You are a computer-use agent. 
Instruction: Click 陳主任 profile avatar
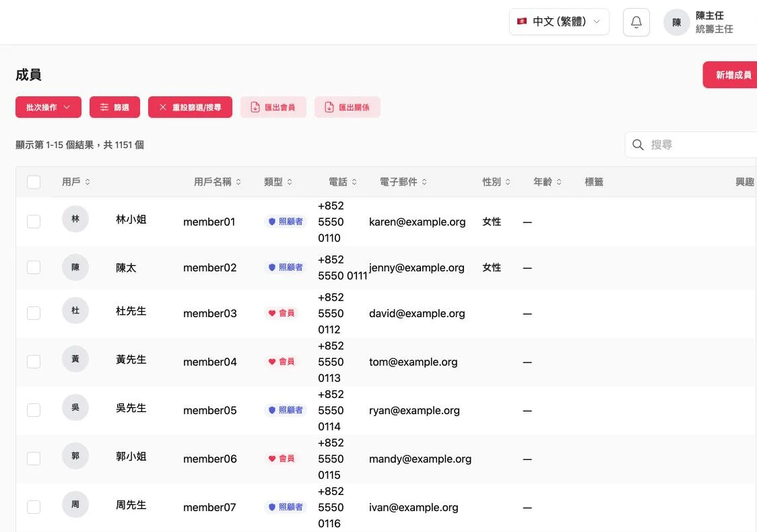676,22
